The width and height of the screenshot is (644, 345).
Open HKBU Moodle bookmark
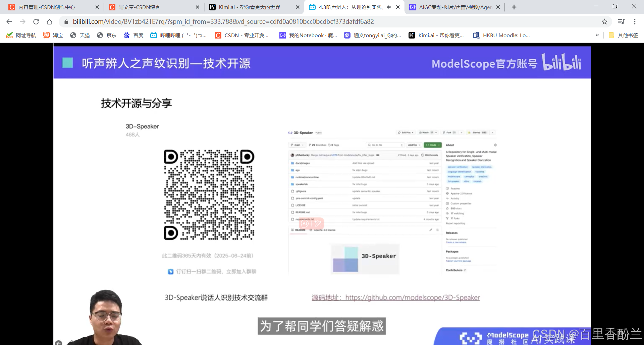(501, 35)
